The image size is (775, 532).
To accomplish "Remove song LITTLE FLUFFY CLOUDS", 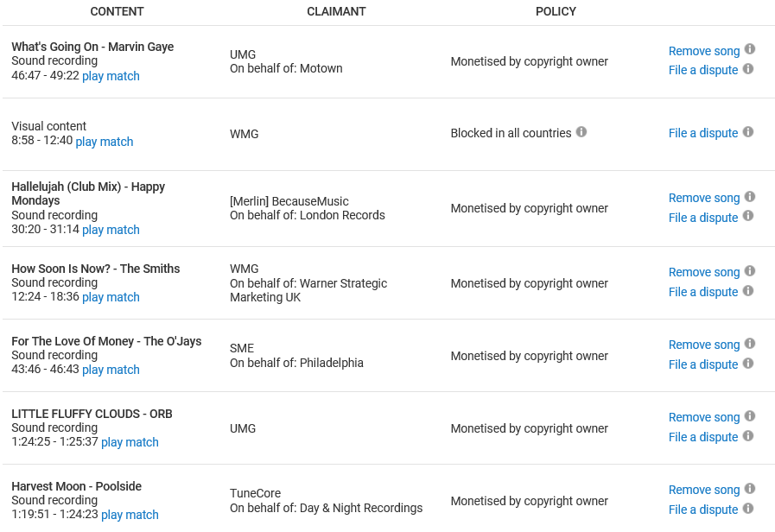I will click(704, 417).
